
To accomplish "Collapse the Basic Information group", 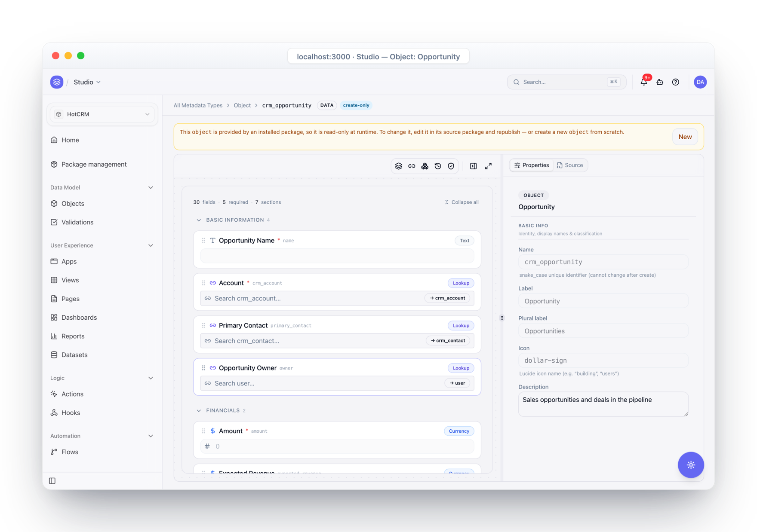I will 199,220.
